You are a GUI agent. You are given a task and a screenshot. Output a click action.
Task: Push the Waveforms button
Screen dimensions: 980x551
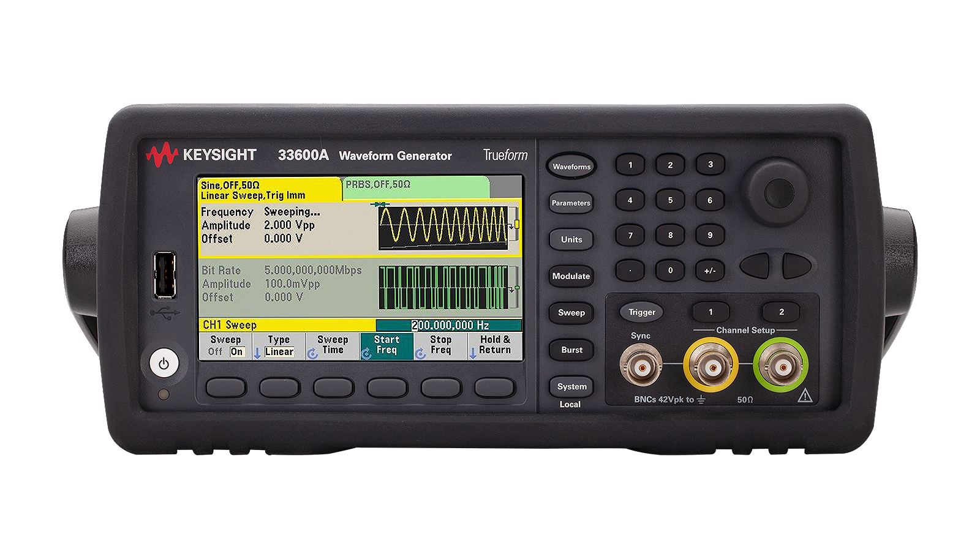coord(571,166)
